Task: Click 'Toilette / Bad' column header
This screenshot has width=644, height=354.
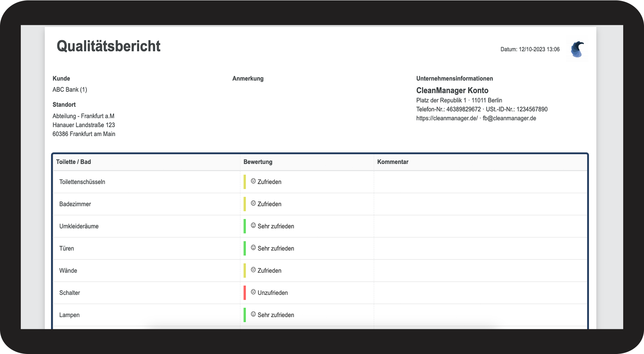Action: [x=74, y=162]
